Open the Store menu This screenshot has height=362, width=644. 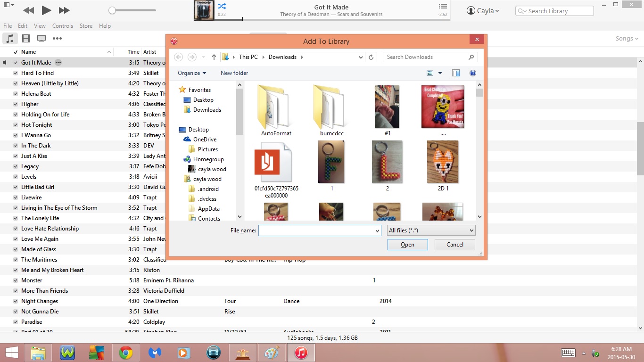(x=86, y=26)
